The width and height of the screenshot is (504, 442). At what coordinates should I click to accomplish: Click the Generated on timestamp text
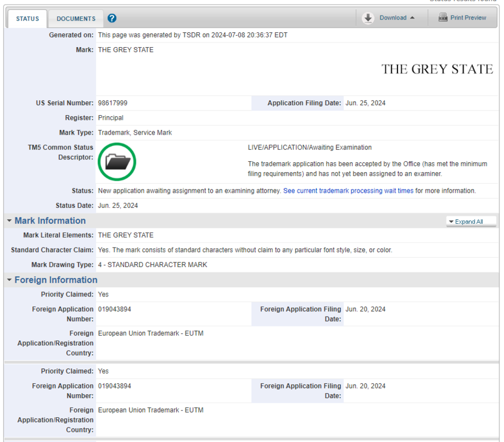tap(193, 35)
